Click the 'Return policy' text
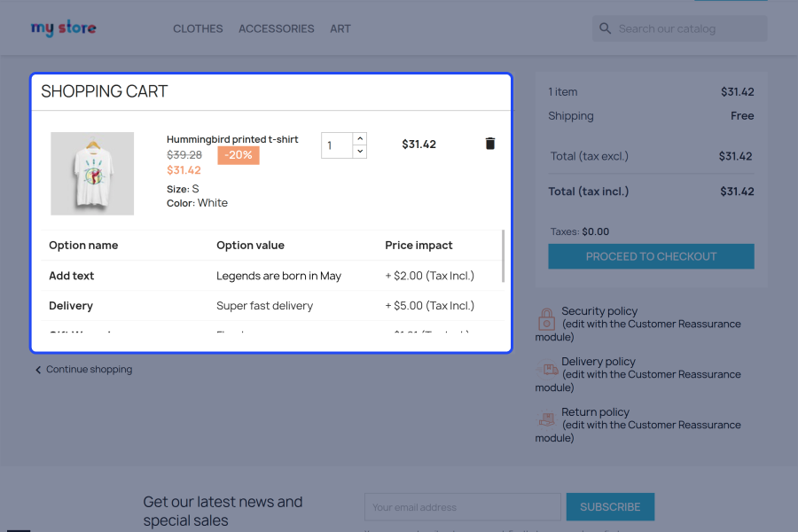The height and width of the screenshot is (532, 798). [x=595, y=411]
